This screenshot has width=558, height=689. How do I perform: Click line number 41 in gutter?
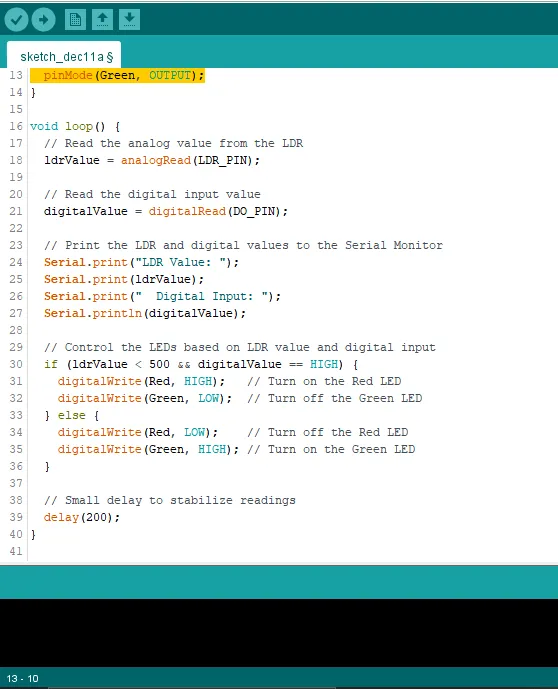pyautogui.click(x=16, y=551)
